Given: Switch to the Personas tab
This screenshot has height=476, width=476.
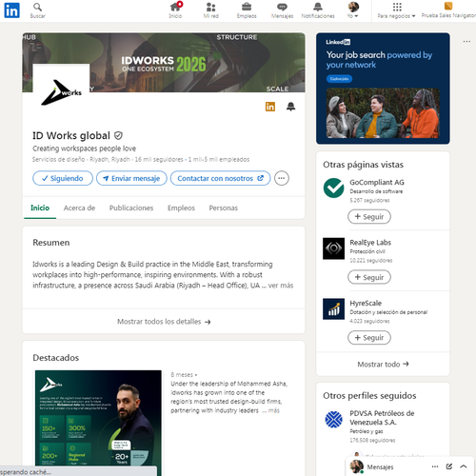Looking at the screenshot, I should click(223, 208).
